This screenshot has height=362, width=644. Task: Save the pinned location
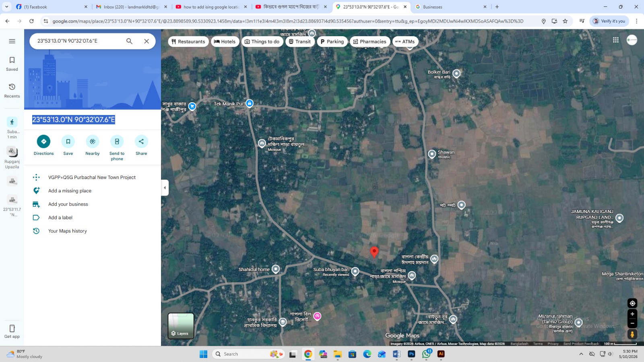tap(68, 145)
